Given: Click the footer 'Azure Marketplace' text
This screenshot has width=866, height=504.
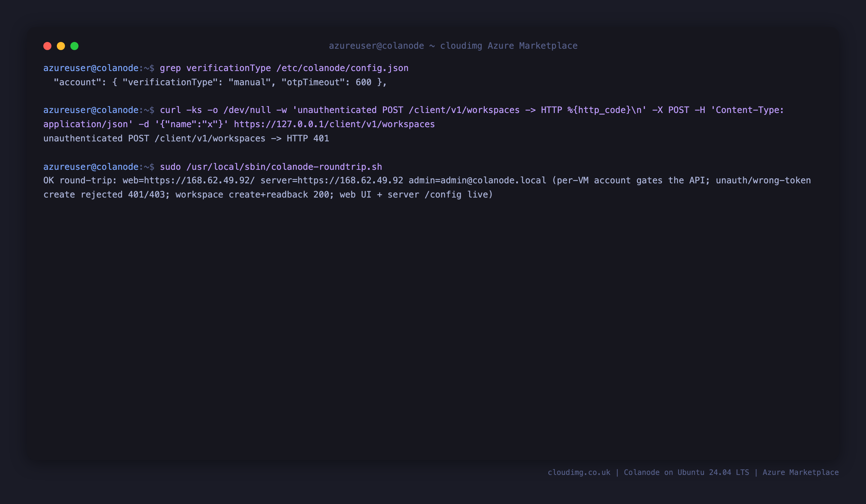Looking at the screenshot, I should tap(801, 473).
